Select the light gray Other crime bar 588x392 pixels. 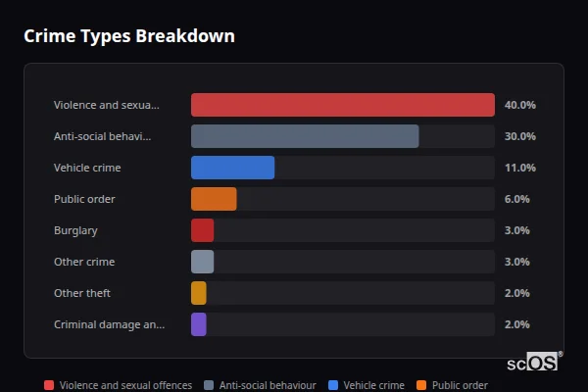point(202,262)
